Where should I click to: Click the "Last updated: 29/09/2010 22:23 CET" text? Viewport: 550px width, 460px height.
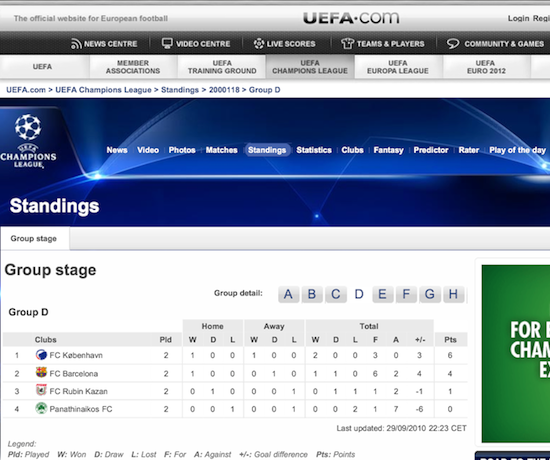pos(401,428)
